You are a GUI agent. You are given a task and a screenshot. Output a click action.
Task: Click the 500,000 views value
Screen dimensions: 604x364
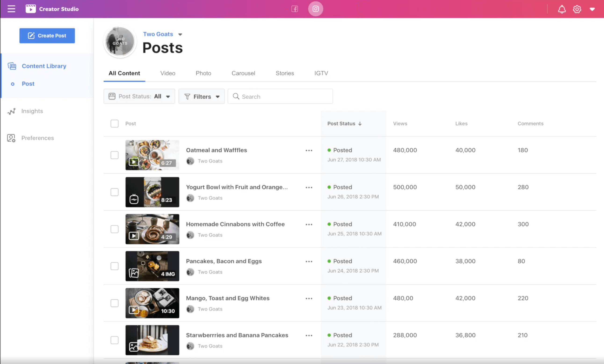tap(405, 187)
